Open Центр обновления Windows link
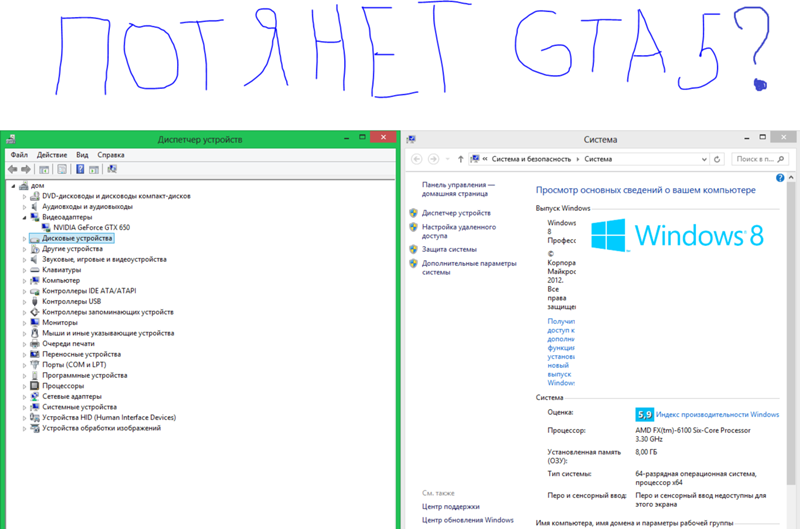The height and width of the screenshot is (529, 800). pyautogui.click(x=467, y=520)
